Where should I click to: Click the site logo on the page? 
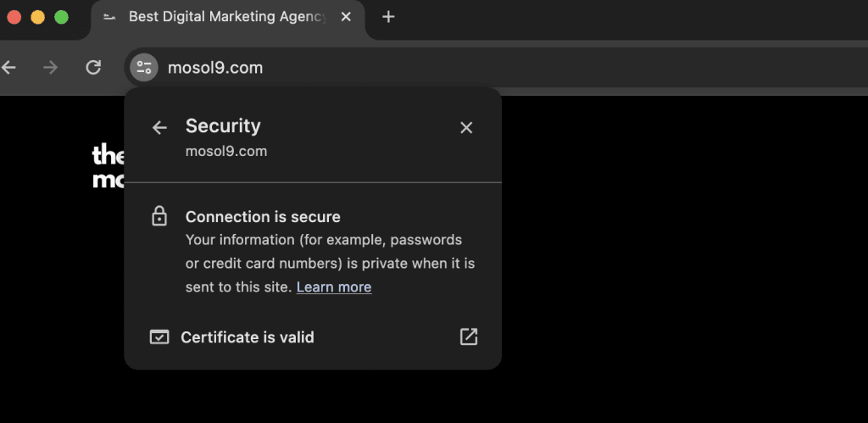click(x=108, y=166)
